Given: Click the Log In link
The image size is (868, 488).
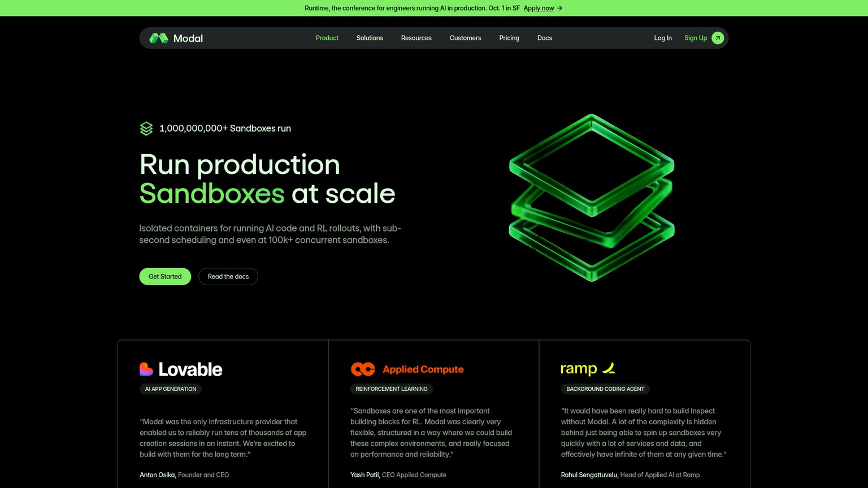Looking at the screenshot, I should point(663,38).
